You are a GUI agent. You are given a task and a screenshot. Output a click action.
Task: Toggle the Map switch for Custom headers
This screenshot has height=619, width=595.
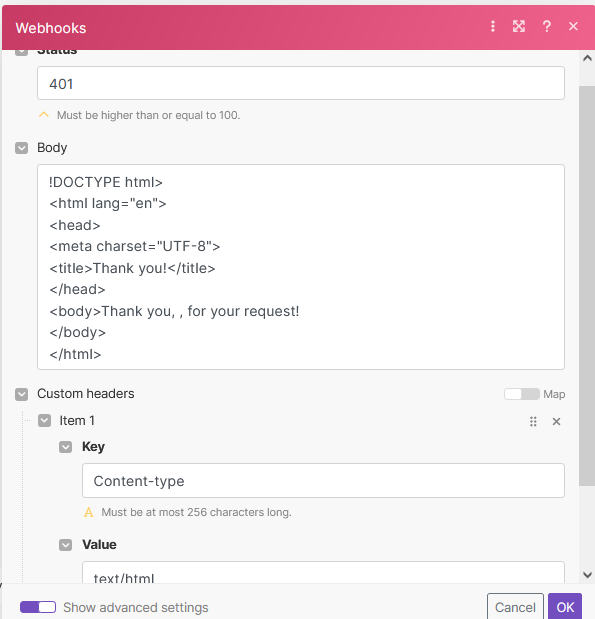click(522, 394)
